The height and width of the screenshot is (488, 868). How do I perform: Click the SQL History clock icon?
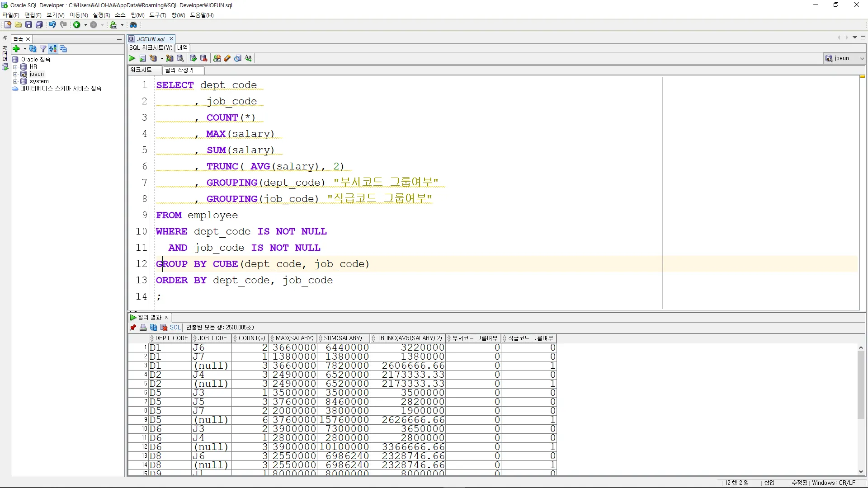pyautogui.click(x=238, y=58)
